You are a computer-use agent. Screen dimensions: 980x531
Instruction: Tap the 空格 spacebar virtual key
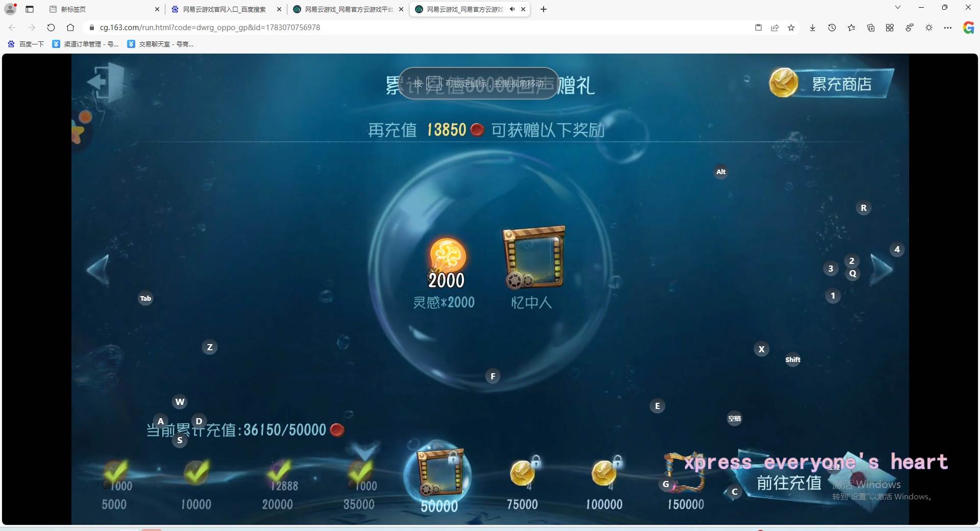[x=734, y=419]
